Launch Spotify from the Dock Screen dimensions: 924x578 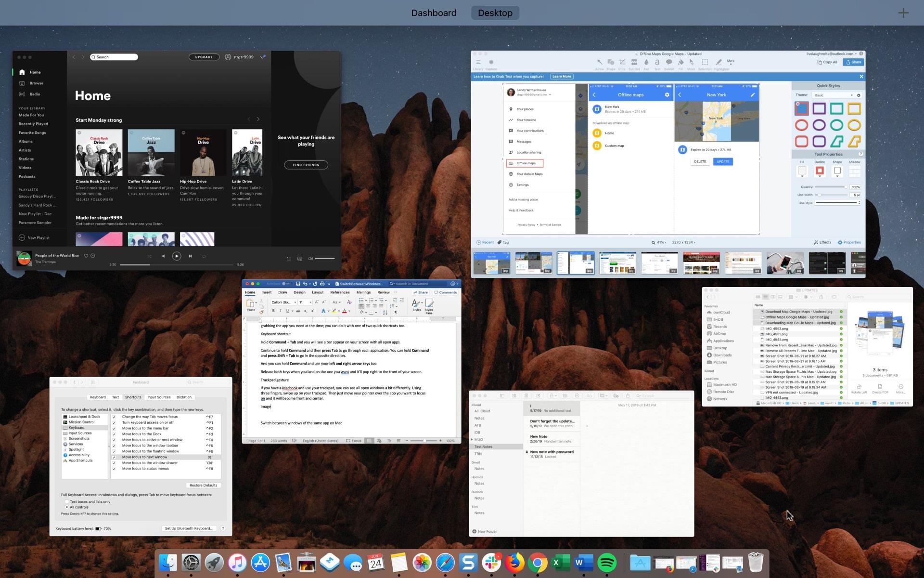[x=606, y=562]
